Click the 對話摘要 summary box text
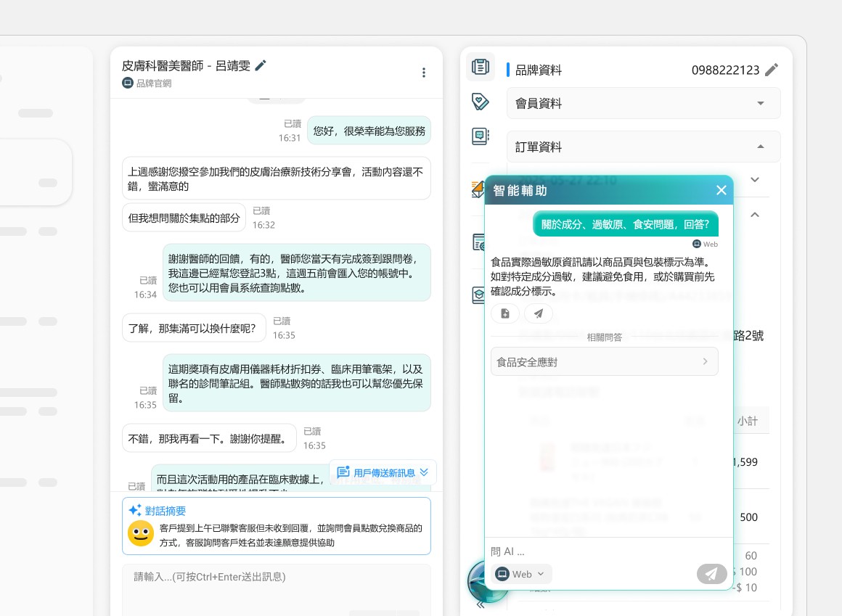Image resolution: width=842 pixels, height=616 pixels. pos(290,535)
